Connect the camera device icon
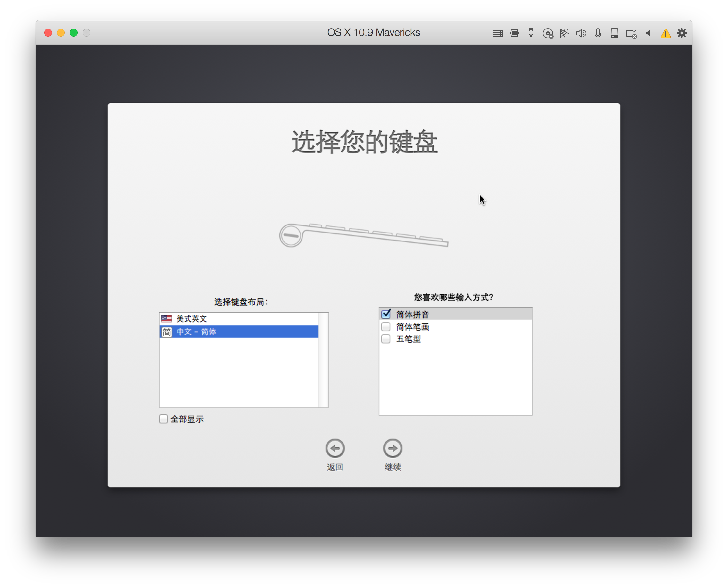The image size is (728, 588). click(x=630, y=33)
